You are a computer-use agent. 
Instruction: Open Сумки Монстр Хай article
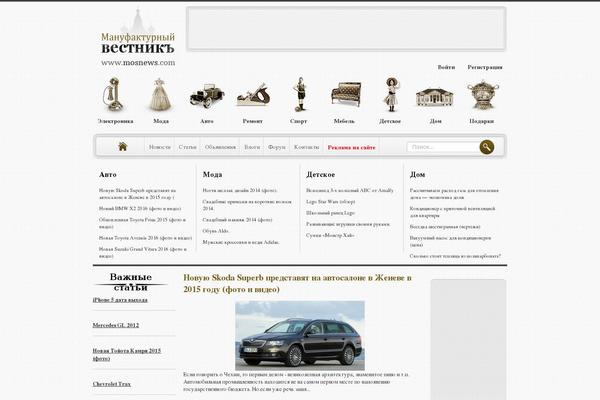point(330,235)
